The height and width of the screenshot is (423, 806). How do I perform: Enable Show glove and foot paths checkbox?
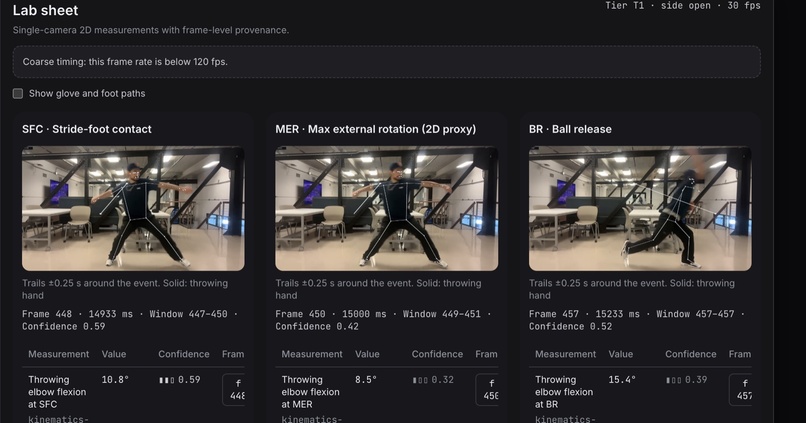18,94
